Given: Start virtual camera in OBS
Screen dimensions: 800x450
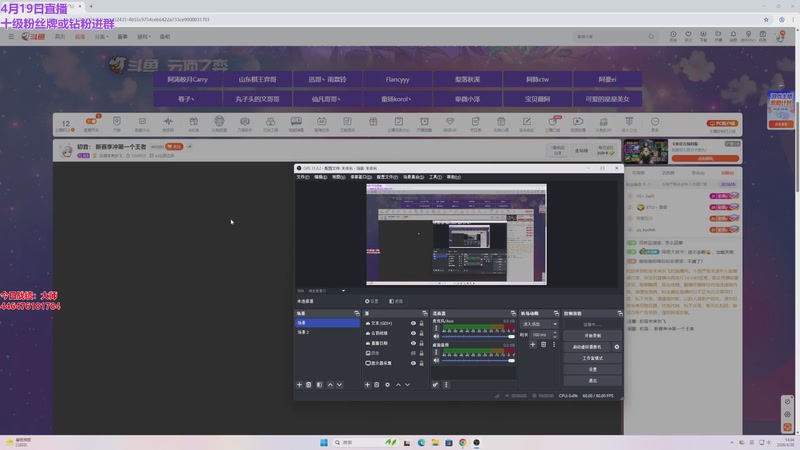Looking at the screenshot, I should point(587,347).
